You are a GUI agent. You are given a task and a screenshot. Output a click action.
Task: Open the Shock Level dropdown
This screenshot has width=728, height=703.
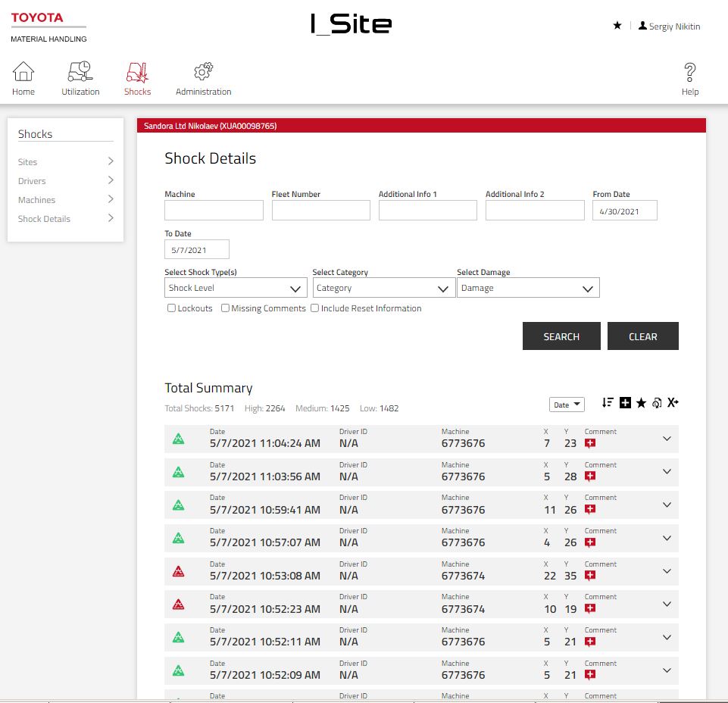[236, 288]
